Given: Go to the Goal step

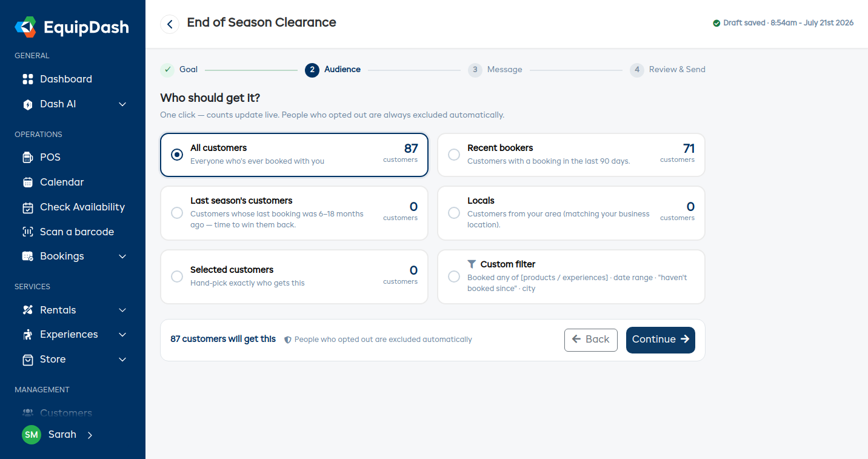Looking at the screenshot, I should [x=189, y=70].
